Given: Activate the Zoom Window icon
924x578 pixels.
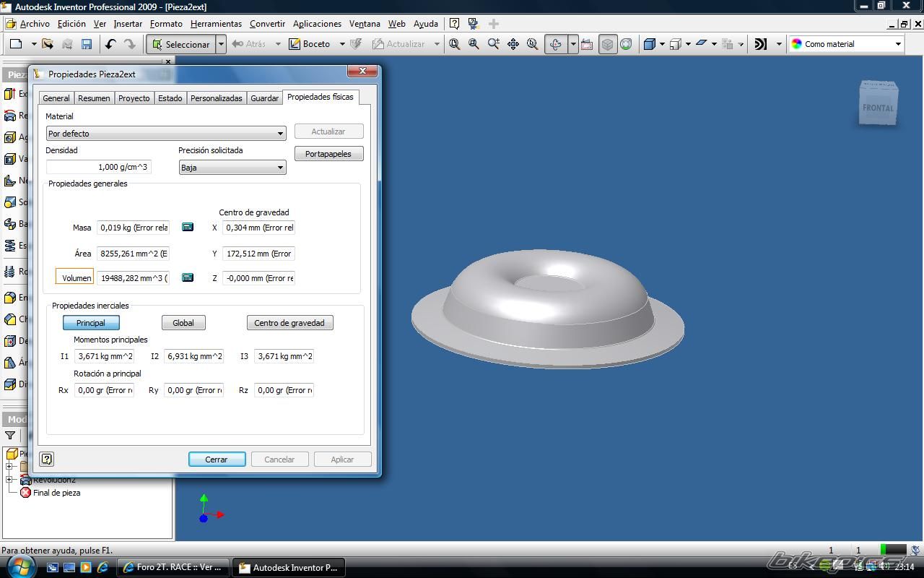Looking at the screenshot, I should click(474, 44).
